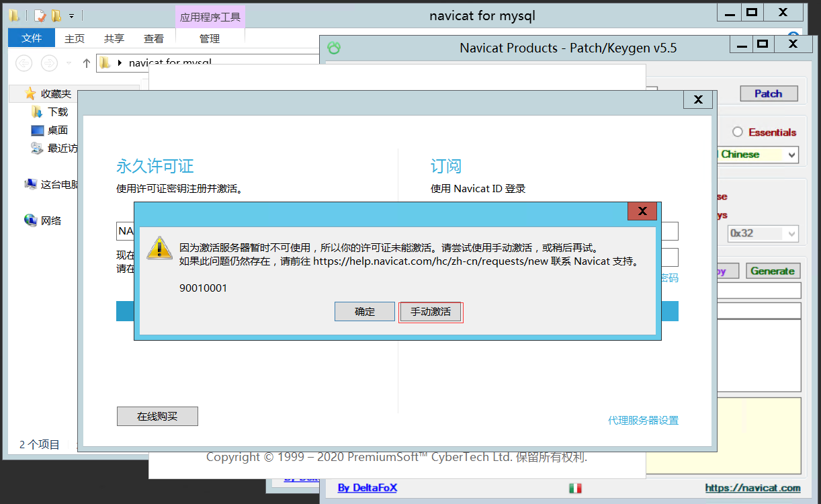821x504 pixels.
Task: Open 代理服务器设置 proxy settings link
Action: click(x=643, y=420)
